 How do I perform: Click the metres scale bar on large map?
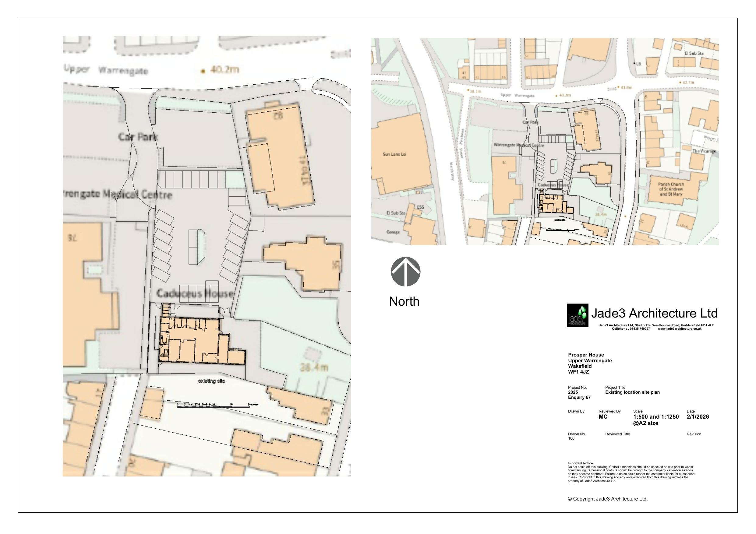coord(213,407)
